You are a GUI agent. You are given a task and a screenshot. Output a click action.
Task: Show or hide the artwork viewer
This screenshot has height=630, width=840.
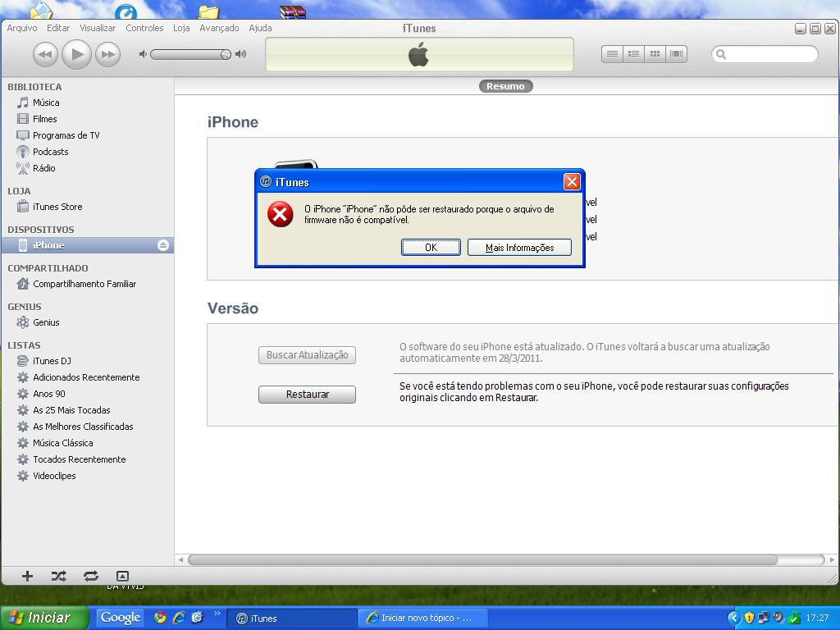(122, 576)
